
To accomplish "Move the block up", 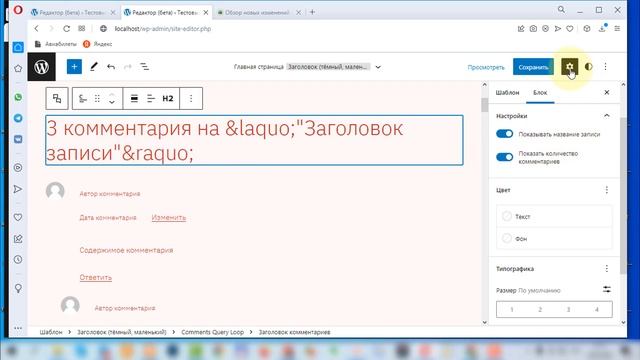I will (112, 95).
